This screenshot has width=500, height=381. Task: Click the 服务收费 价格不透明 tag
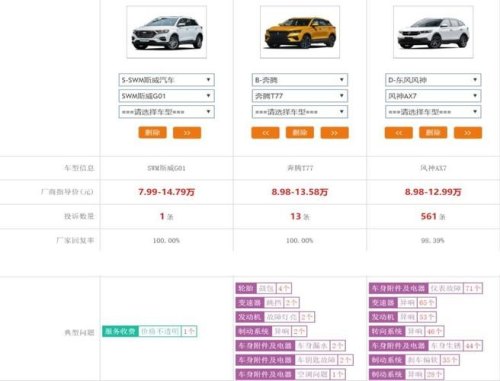click(x=150, y=331)
